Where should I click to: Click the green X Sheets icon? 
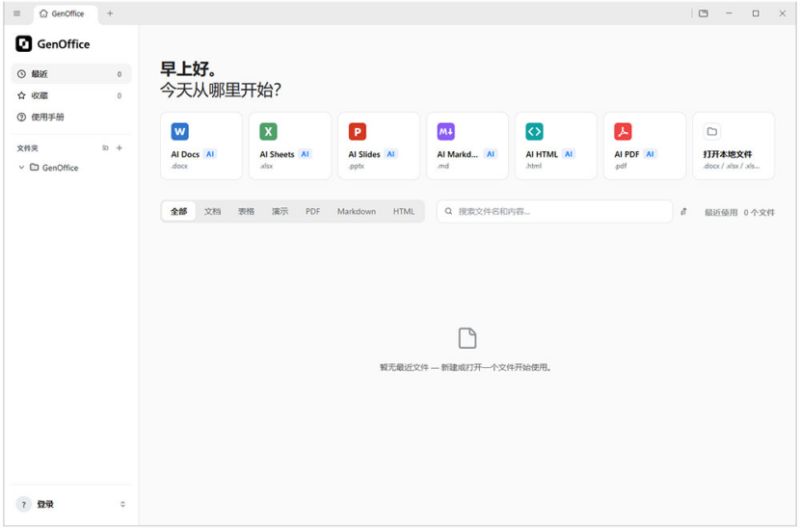268,132
